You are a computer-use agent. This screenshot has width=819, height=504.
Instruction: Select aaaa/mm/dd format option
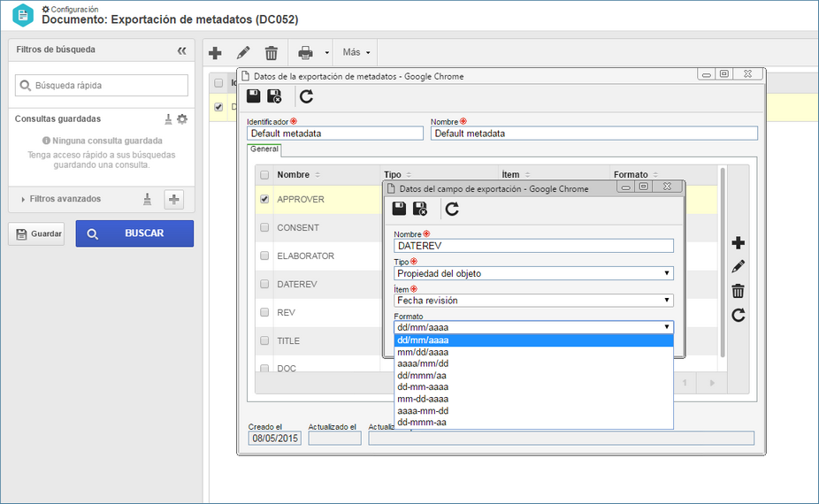click(533, 363)
